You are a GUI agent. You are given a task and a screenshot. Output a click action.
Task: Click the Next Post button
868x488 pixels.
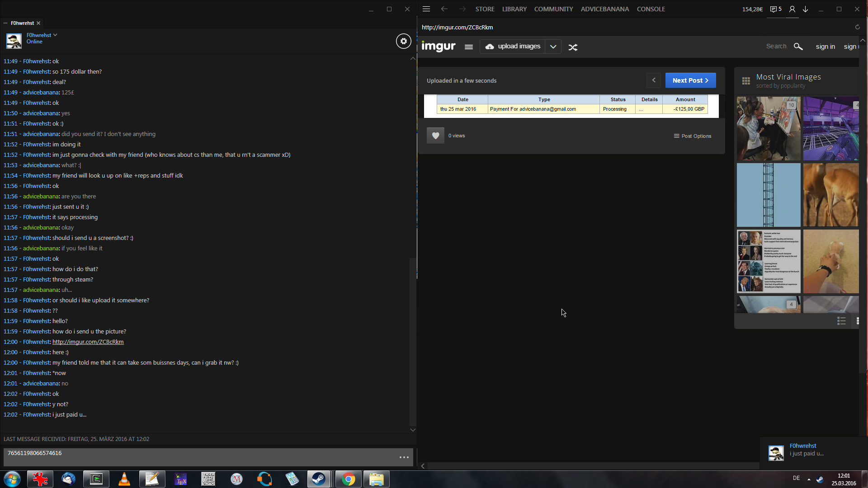[690, 80]
